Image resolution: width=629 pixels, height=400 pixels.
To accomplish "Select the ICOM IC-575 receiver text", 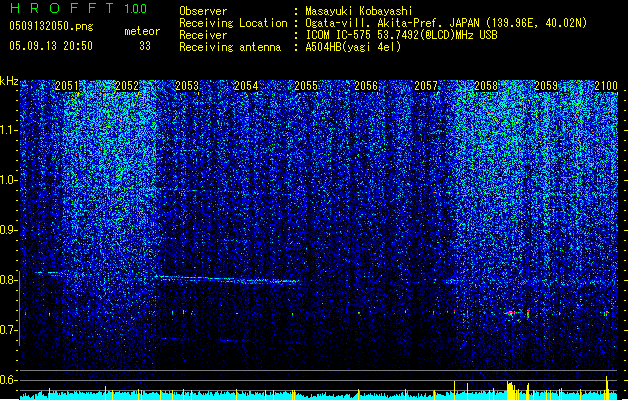I will click(x=401, y=35).
